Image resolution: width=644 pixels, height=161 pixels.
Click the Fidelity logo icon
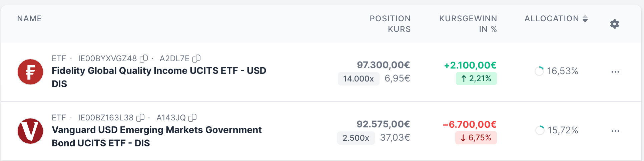[30, 72]
